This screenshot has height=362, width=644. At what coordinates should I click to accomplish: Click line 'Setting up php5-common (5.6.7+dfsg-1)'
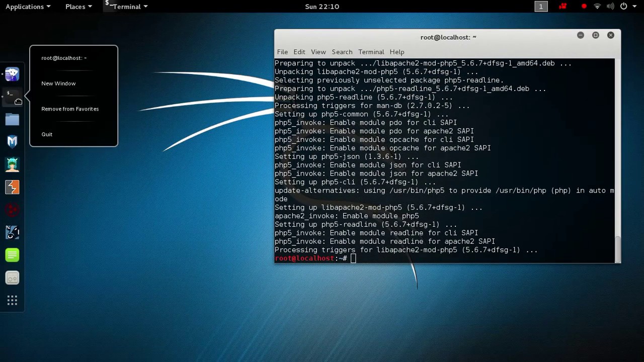[x=361, y=114]
